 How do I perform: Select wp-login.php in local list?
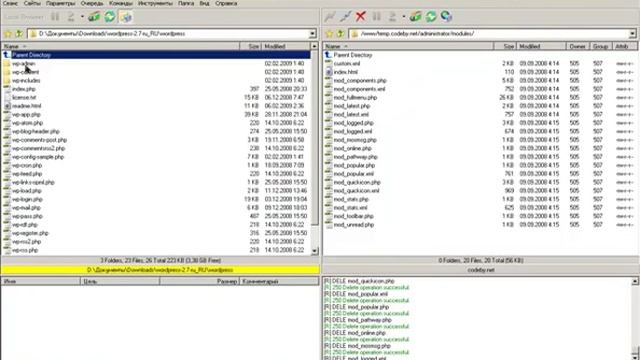tap(27, 200)
